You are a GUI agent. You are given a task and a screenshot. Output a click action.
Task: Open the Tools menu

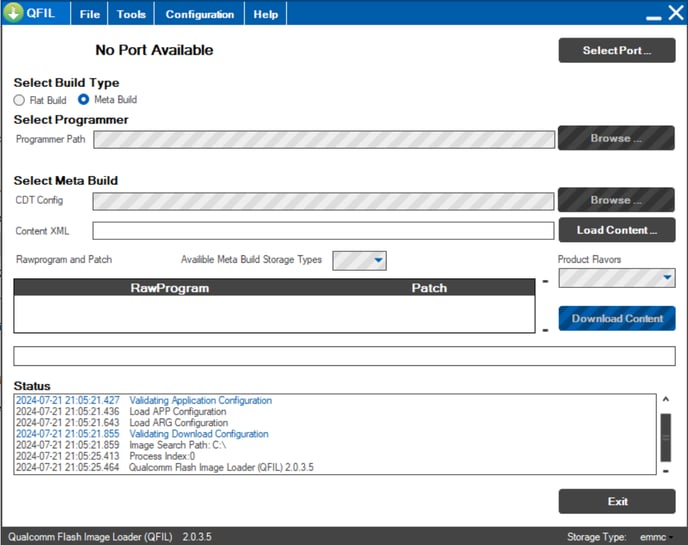pyautogui.click(x=131, y=14)
